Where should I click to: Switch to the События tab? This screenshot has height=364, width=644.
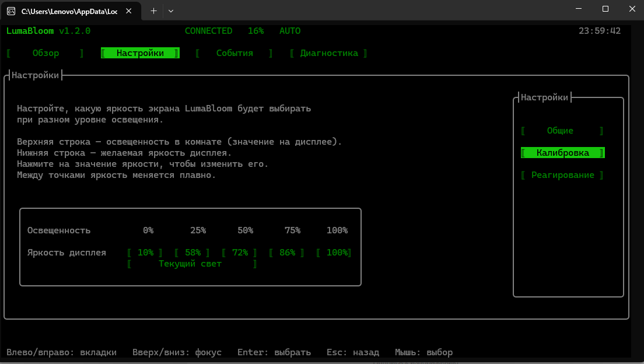coord(235,53)
